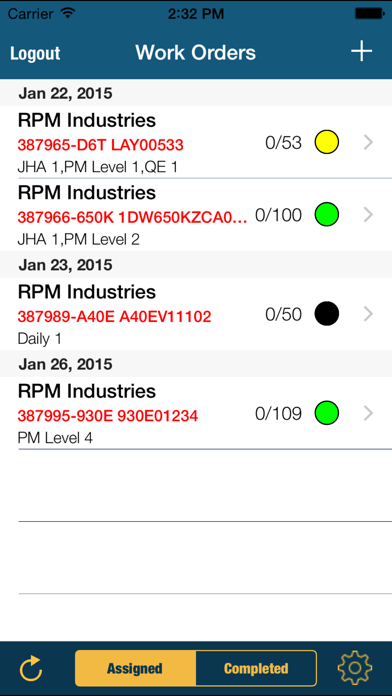Open chevron for work order 387966-650K

(368, 215)
